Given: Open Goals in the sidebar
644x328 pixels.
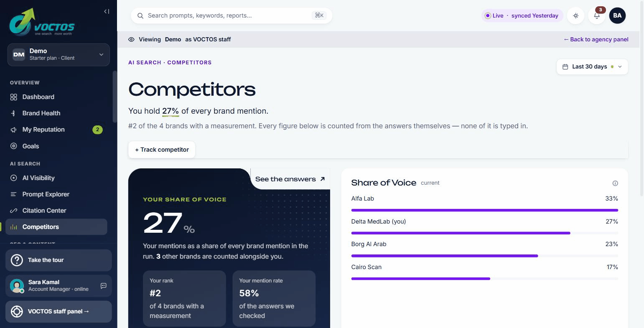Looking at the screenshot, I should (x=56, y=146).
